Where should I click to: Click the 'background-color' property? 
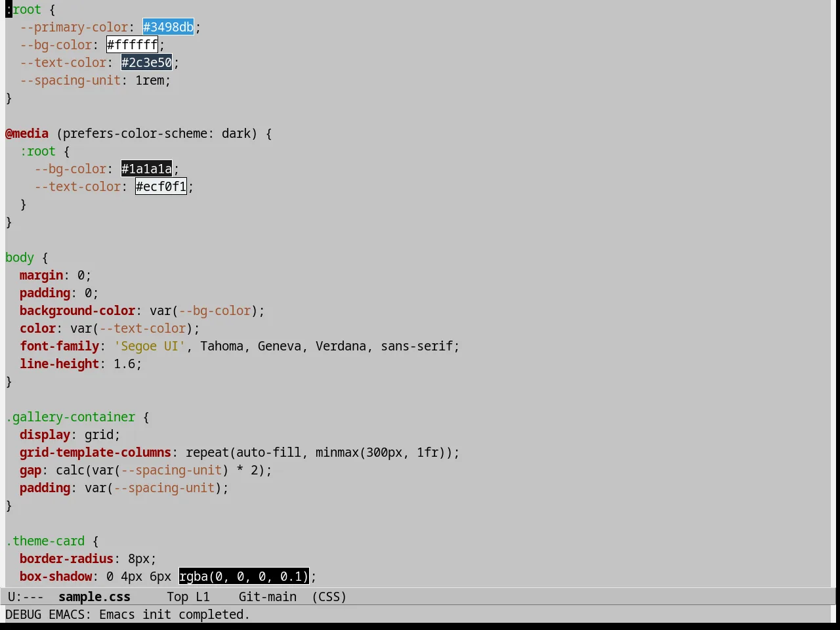(x=77, y=310)
